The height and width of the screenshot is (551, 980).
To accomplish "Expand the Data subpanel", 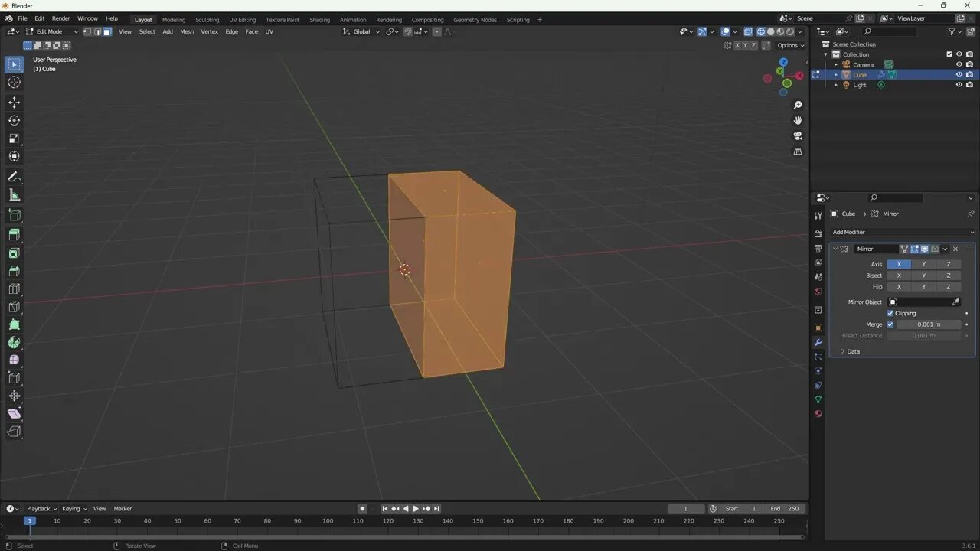I will click(853, 351).
